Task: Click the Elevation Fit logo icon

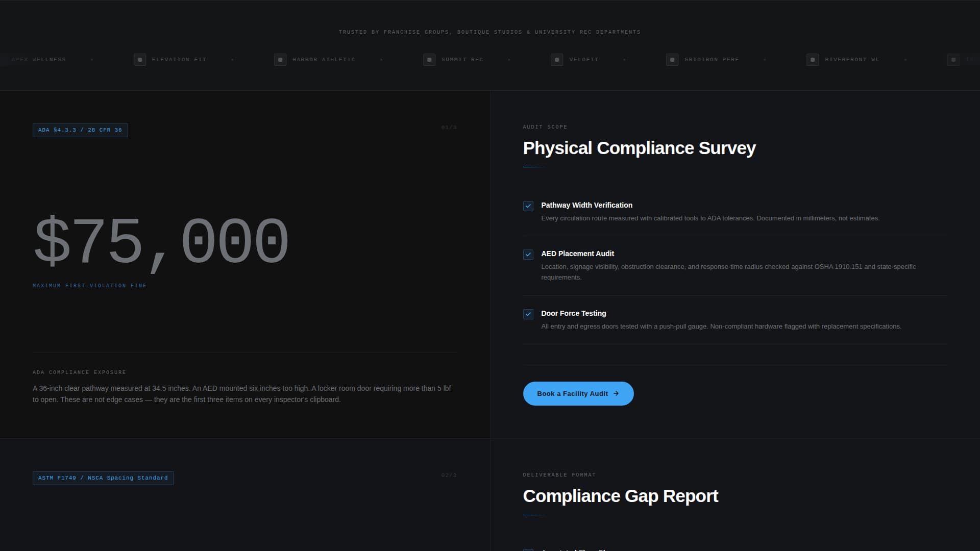Action: [x=140, y=60]
